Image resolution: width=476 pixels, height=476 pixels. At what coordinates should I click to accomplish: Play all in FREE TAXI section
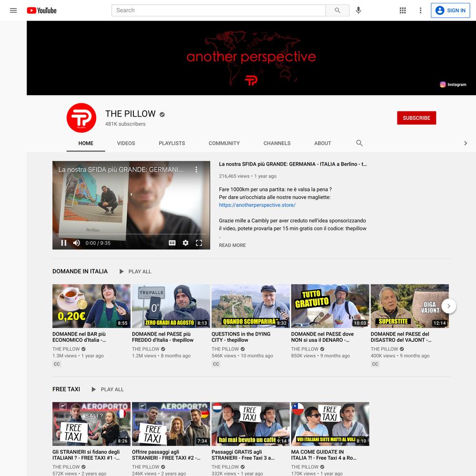(108, 389)
